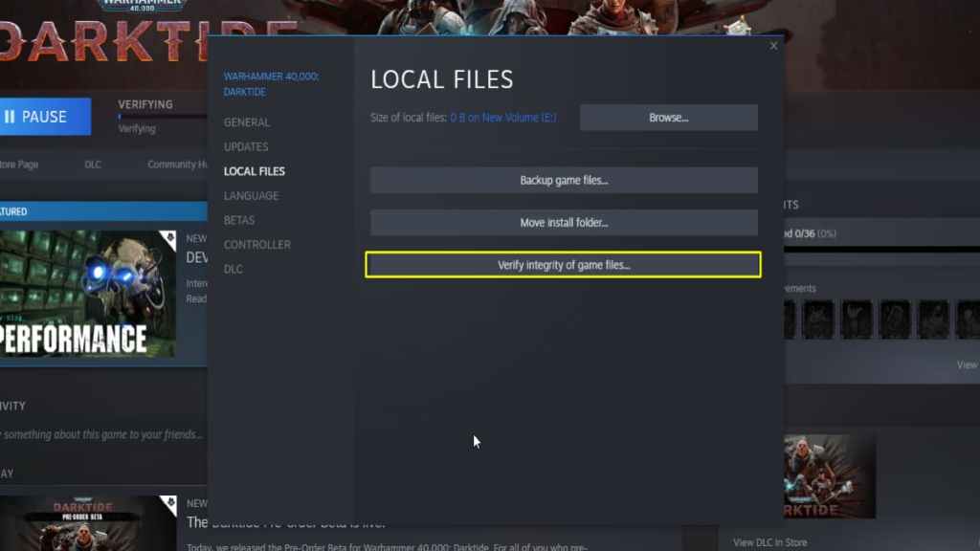Screen dimensions: 980x551
Task: Click Backup game files button
Action: click(564, 180)
